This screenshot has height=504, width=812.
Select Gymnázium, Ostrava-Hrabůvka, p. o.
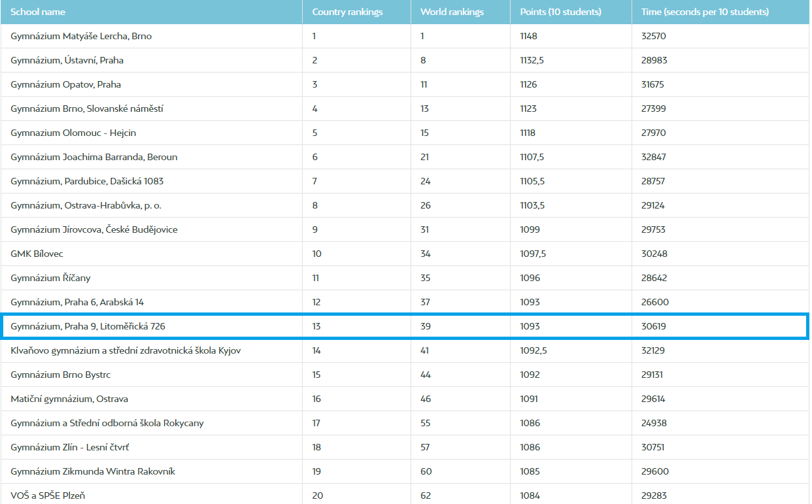coord(86,205)
